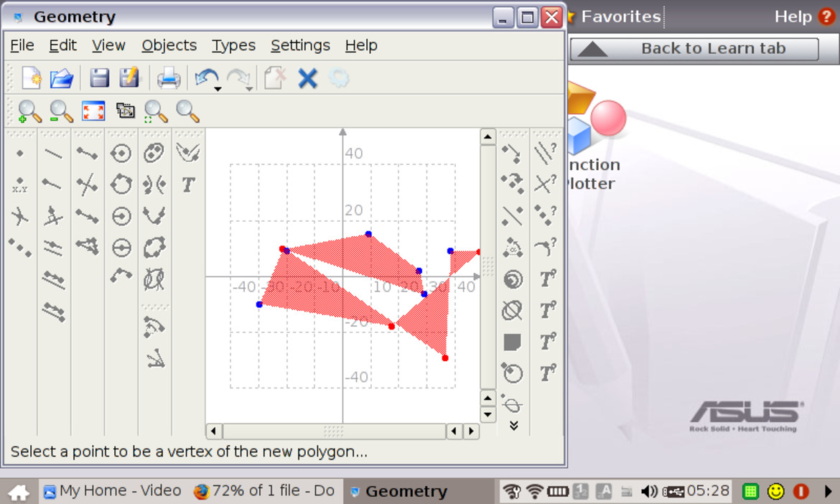Select the Zoom In magnifier icon
Viewport: 840px width, 504px height.
(x=29, y=111)
